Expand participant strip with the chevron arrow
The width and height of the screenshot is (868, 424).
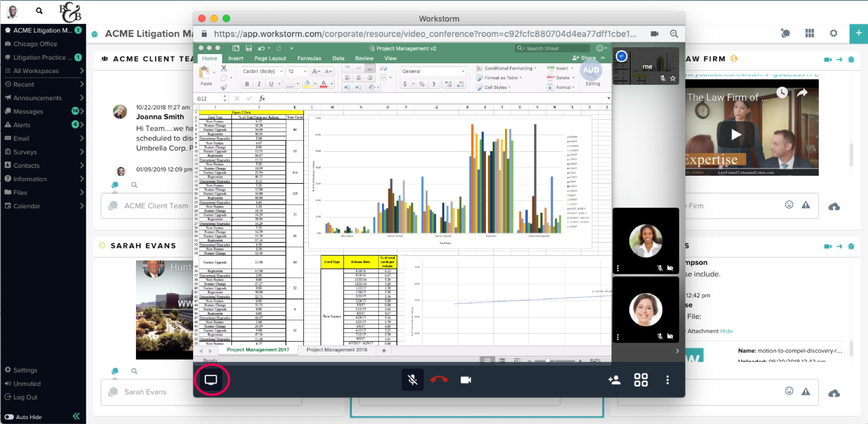coord(677,351)
